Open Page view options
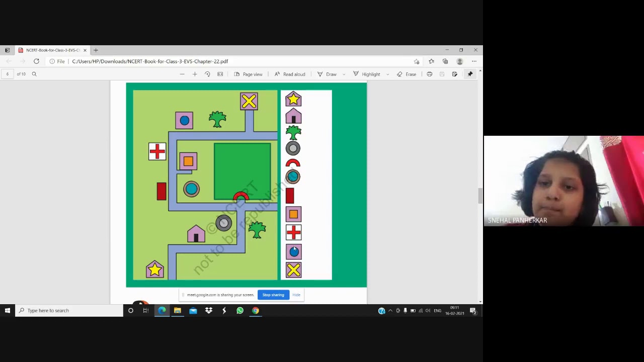 tap(249, 74)
